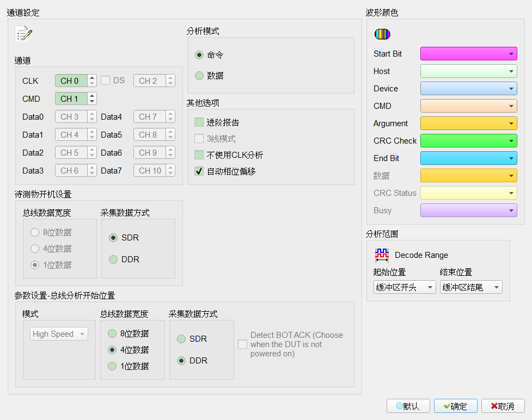The image size is (532, 420).
Task: Open the Start Bit color dropdown
Action: click(468, 53)
